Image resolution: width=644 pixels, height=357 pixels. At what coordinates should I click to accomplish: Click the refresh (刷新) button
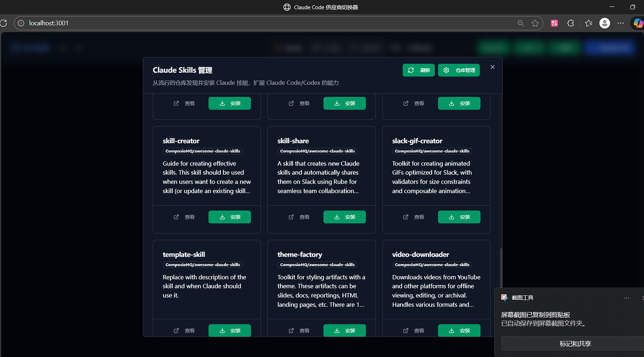pos(419,70)
